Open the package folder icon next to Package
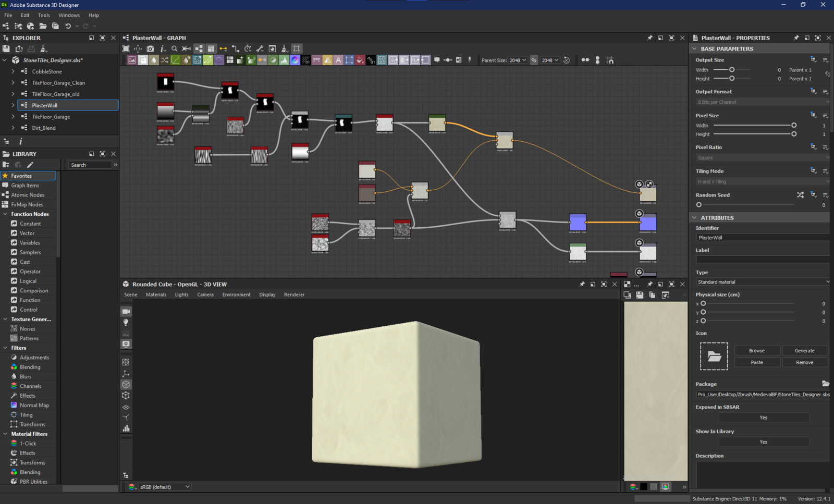This screenshot has height=504, width=834. pyautogui.click(x=826, y=384)
